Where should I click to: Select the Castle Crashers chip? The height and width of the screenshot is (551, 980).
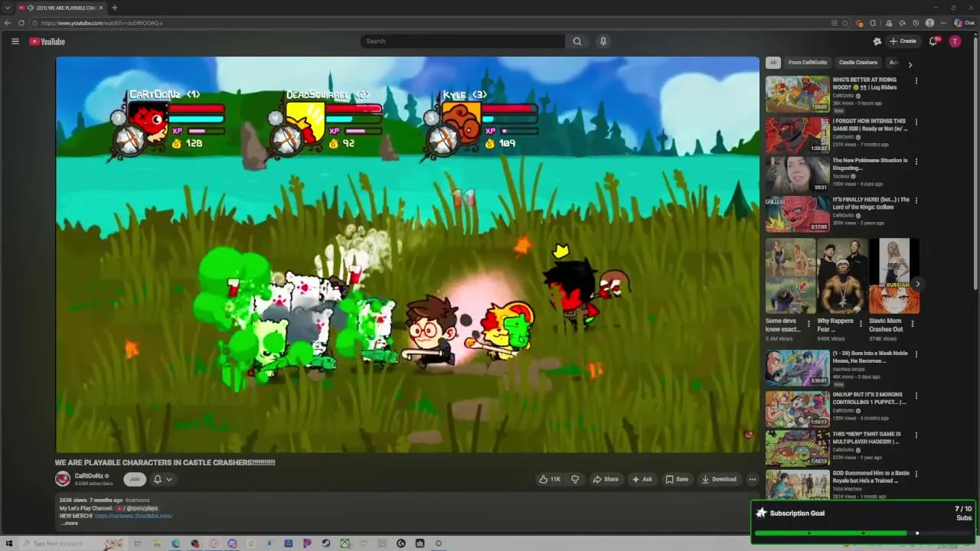click(858, 63)
